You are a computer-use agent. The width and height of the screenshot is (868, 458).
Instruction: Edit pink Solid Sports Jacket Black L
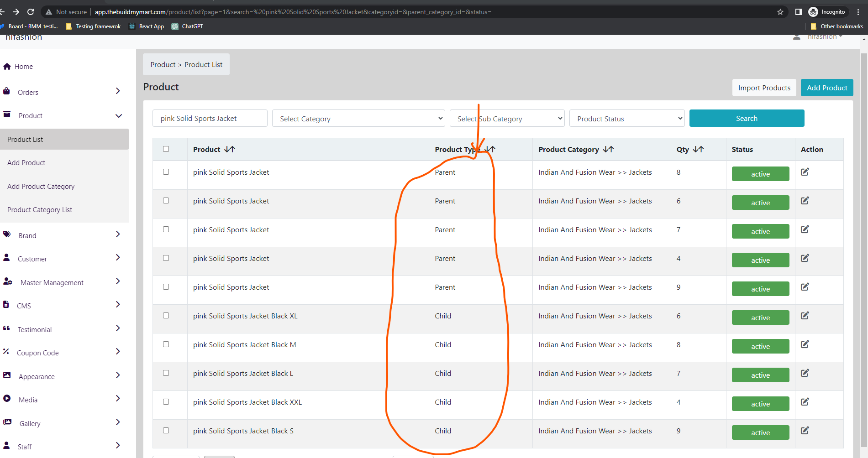(x=805, y=373)
